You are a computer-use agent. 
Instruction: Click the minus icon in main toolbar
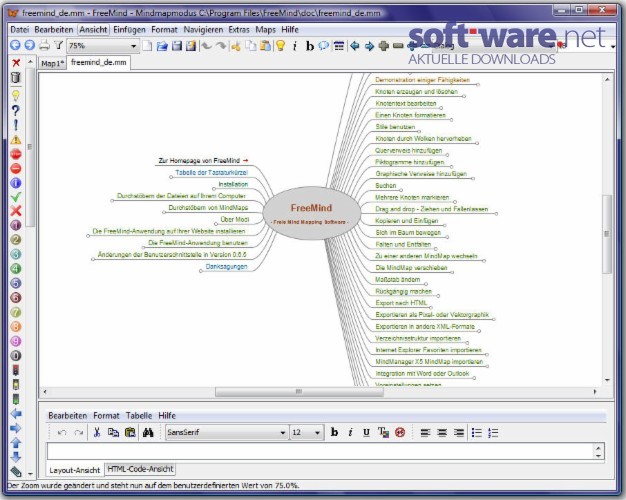pos(398,46)
